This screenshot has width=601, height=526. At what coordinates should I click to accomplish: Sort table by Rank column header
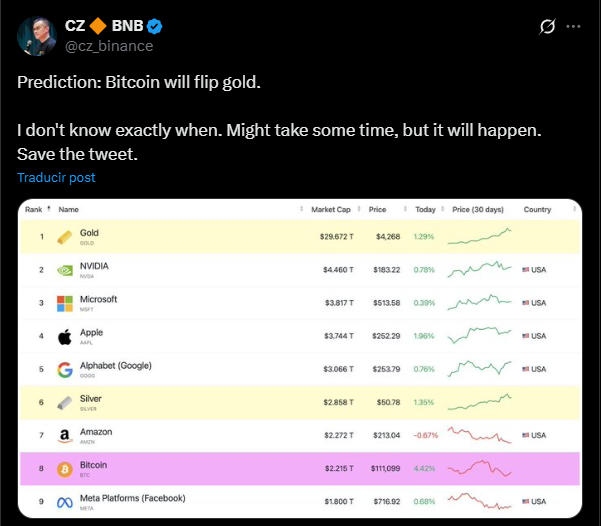click(x=34, y=210)
